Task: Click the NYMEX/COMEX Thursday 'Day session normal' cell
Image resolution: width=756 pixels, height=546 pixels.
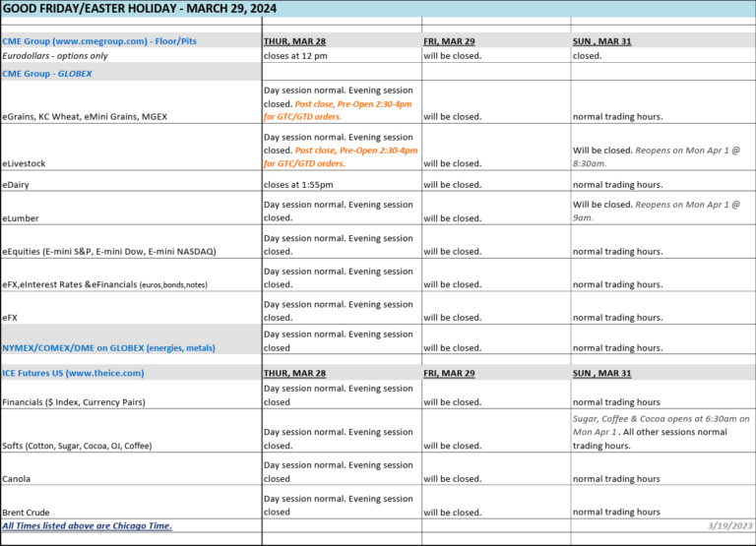Action: click(x=342, y=339)
